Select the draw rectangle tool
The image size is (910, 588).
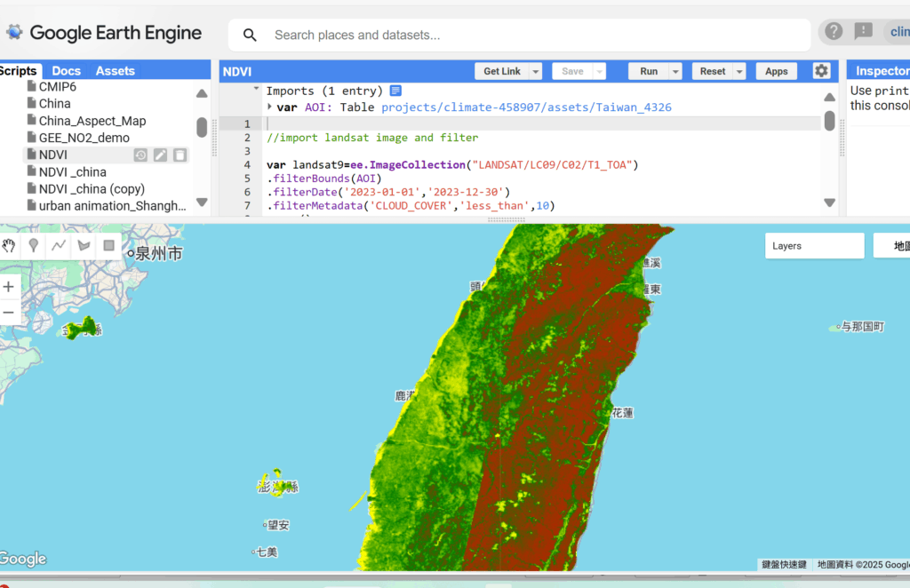pyautogui.click(x=109, y=246)
